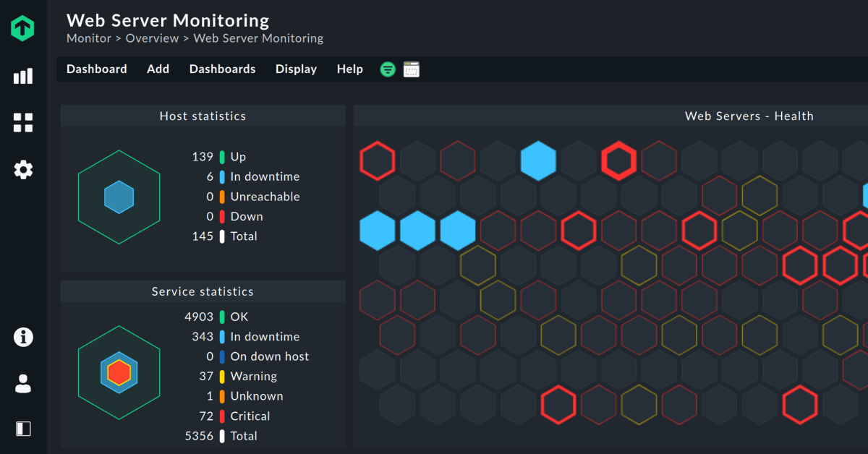Click the In downtime entry in Host statistics
868x454 pixels.
264,176
